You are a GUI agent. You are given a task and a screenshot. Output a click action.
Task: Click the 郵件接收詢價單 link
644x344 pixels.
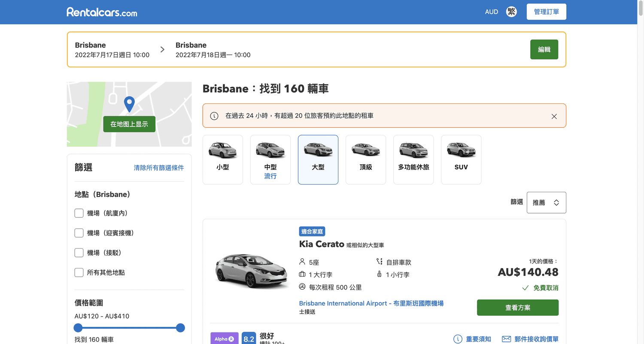click(537, 339)
